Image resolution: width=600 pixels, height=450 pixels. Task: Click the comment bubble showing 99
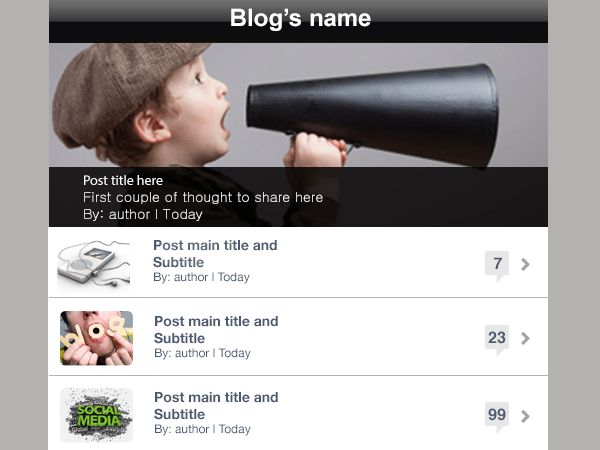click(497, 417)
